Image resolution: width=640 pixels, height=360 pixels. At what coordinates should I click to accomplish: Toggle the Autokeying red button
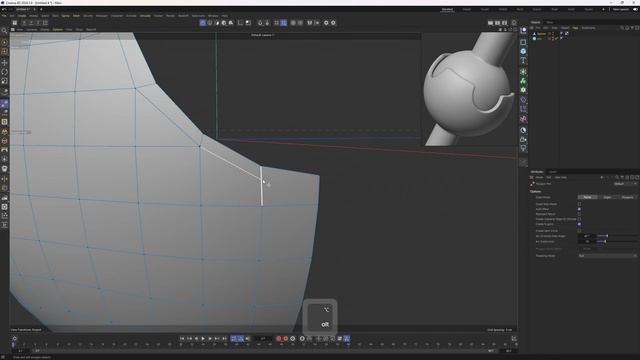tap(286, 338)
